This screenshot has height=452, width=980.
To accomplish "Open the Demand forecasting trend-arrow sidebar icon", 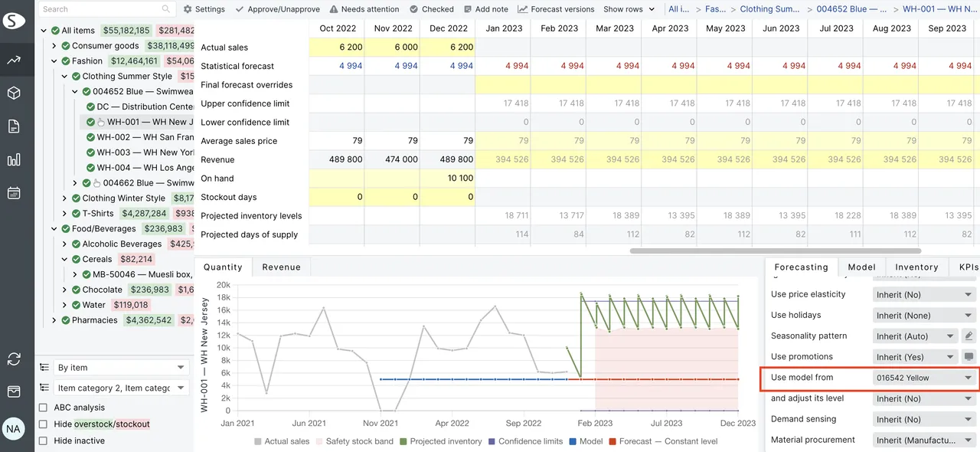I will click(14, 60).
